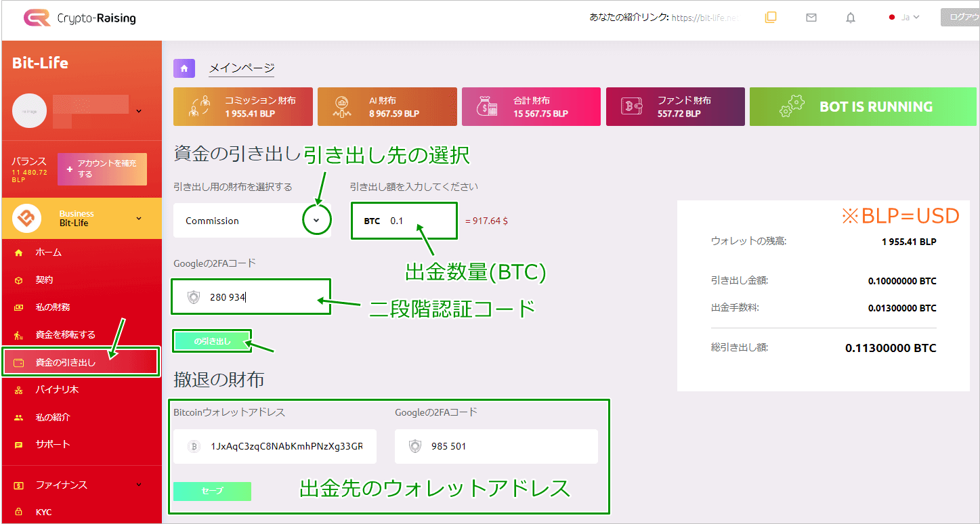Focus the Bitcoin wallet address field
The height and width of the screenshot is (524, 980).
(275, 446)
